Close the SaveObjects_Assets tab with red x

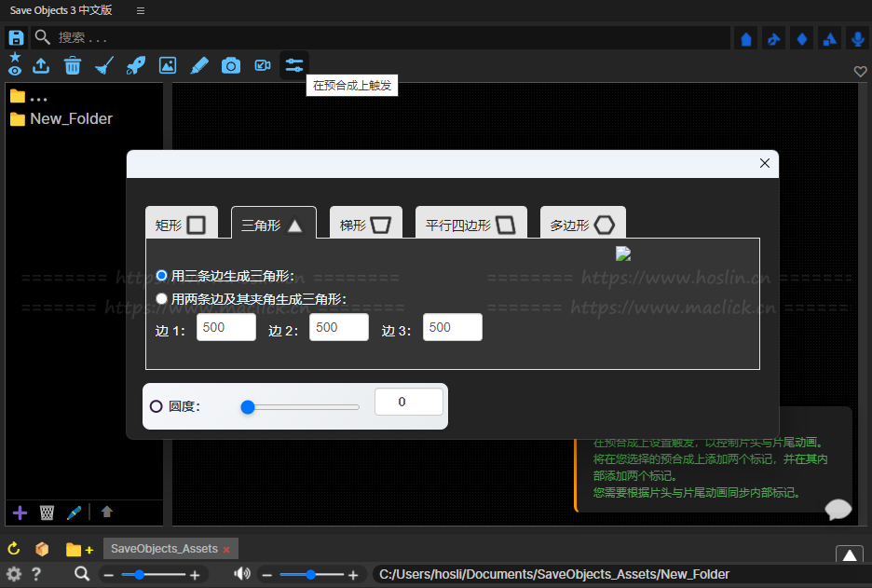click(x=227, y=550)
